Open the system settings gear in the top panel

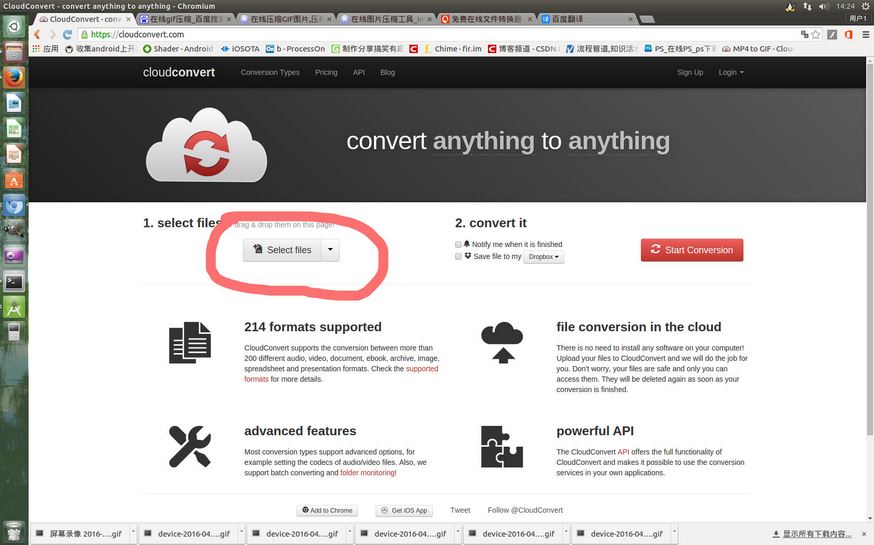click(866, 6)
